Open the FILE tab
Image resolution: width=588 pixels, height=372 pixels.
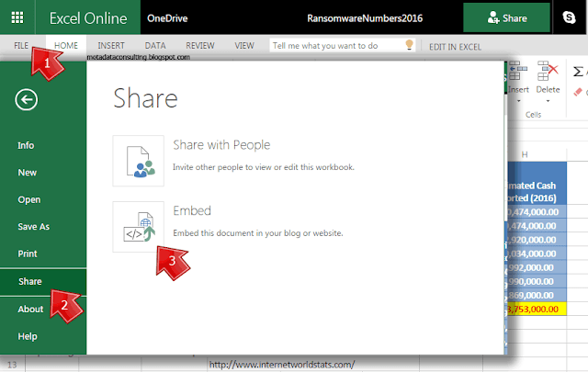[x=21, y=45]
